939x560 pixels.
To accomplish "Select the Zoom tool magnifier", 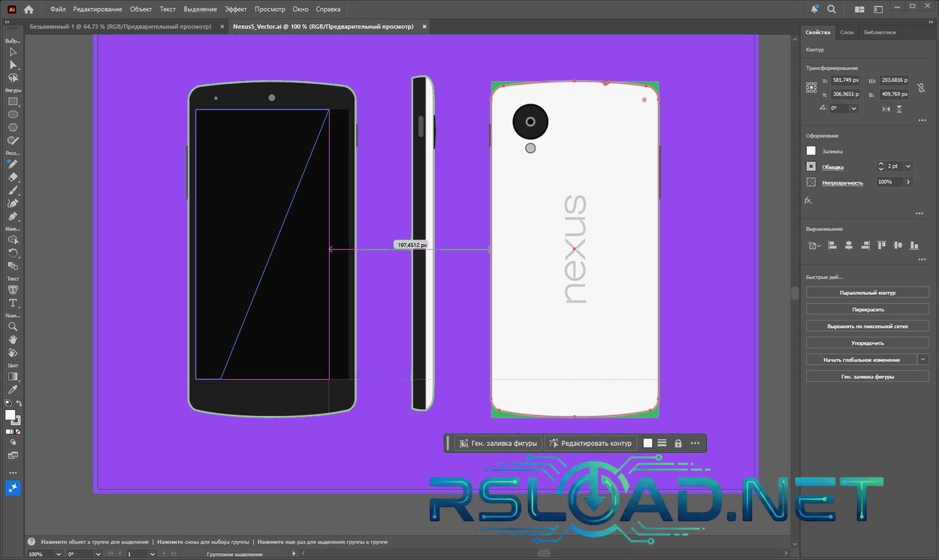I will (12, 327).
